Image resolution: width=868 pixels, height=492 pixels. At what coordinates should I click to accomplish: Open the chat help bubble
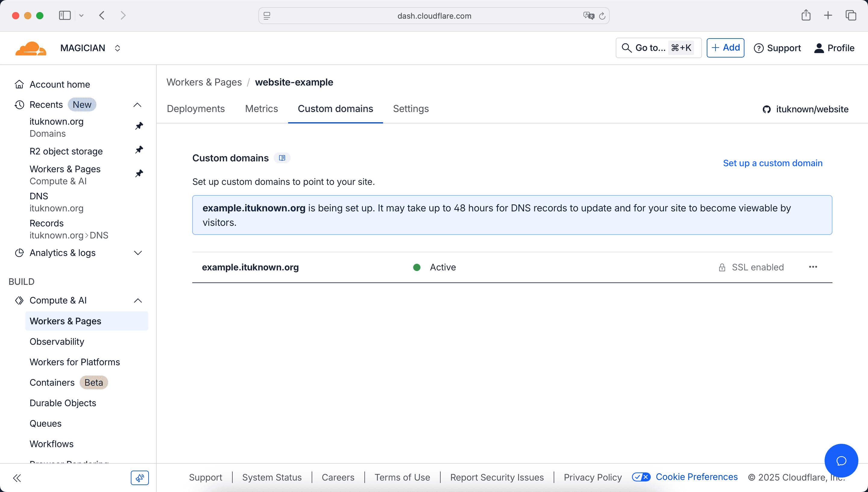point(841,461)
